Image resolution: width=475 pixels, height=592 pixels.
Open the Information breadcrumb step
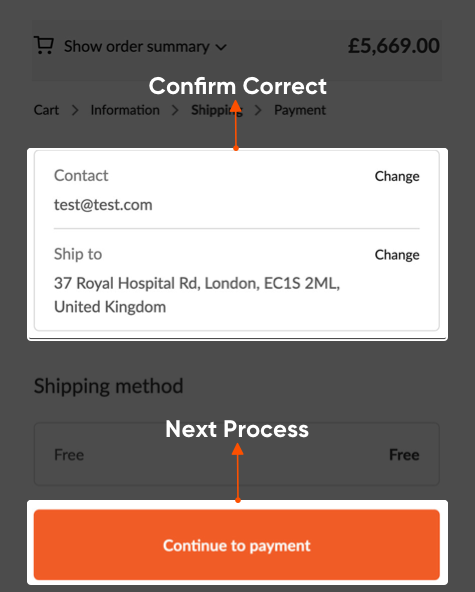click(x=125, y=110)
